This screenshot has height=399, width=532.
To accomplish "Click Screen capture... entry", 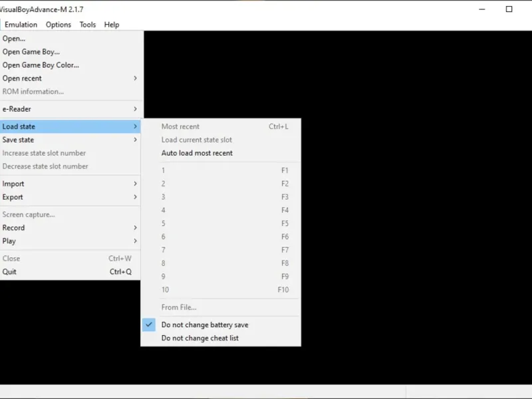I will [x=70, y=214].
